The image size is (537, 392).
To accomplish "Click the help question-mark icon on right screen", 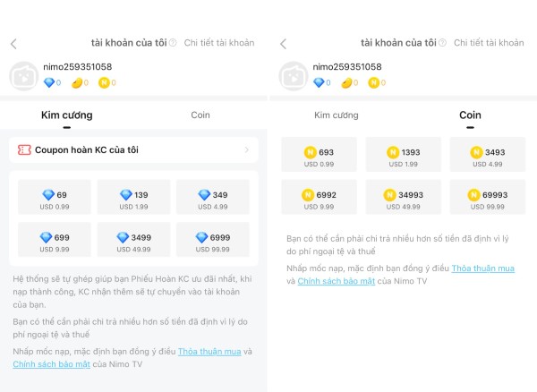I will (x=443, y=43).
